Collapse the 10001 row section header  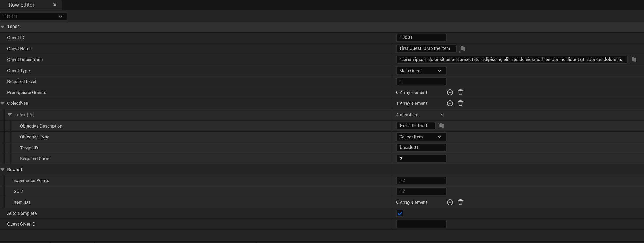click(3, 27)
